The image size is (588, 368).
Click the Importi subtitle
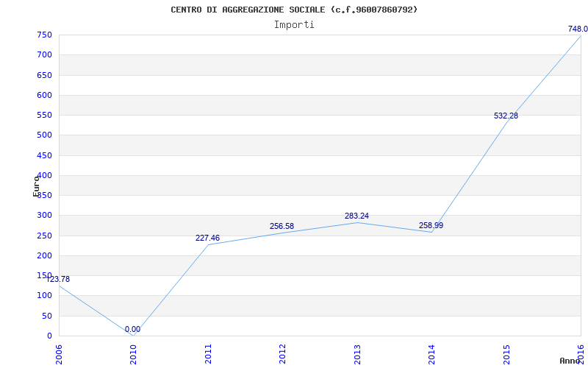pos(294,25)
